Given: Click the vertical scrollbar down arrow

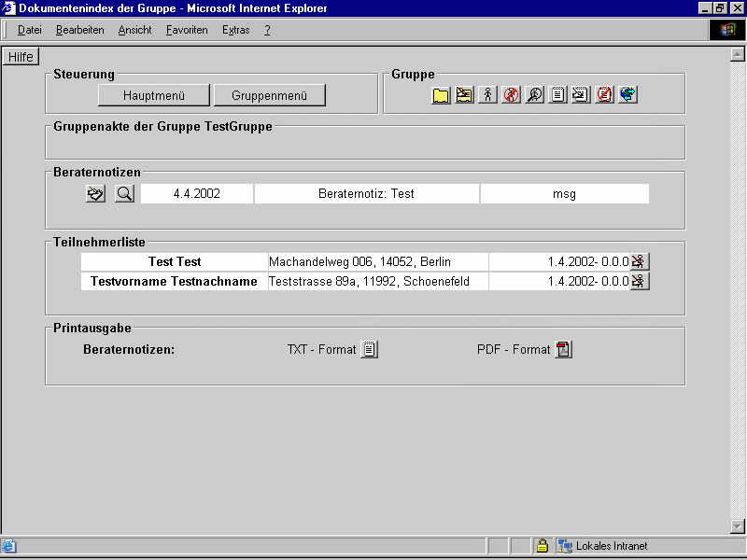Looking at the screenshot, I should [738, 526].
